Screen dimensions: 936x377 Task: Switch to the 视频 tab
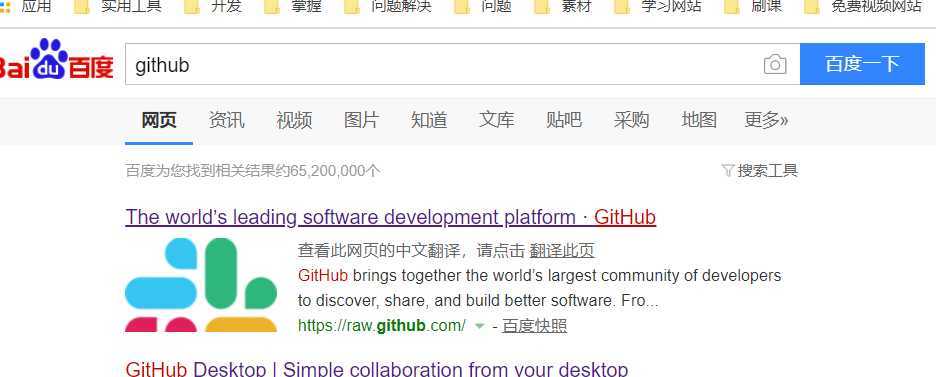(x=294, y=120)
